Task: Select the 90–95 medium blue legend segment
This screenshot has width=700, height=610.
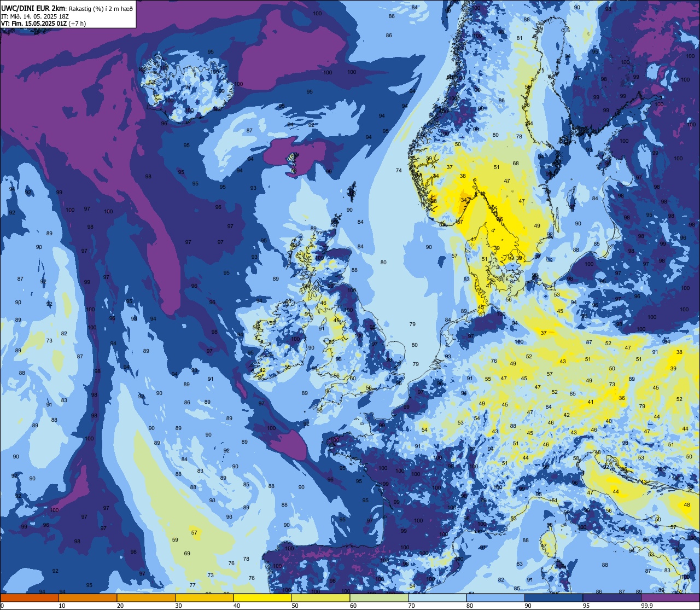Action: [553, 597]
